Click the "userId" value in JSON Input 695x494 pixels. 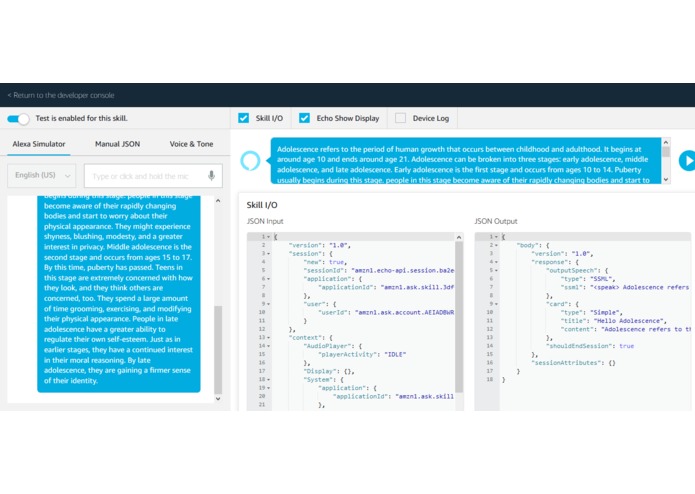[404, 312]
